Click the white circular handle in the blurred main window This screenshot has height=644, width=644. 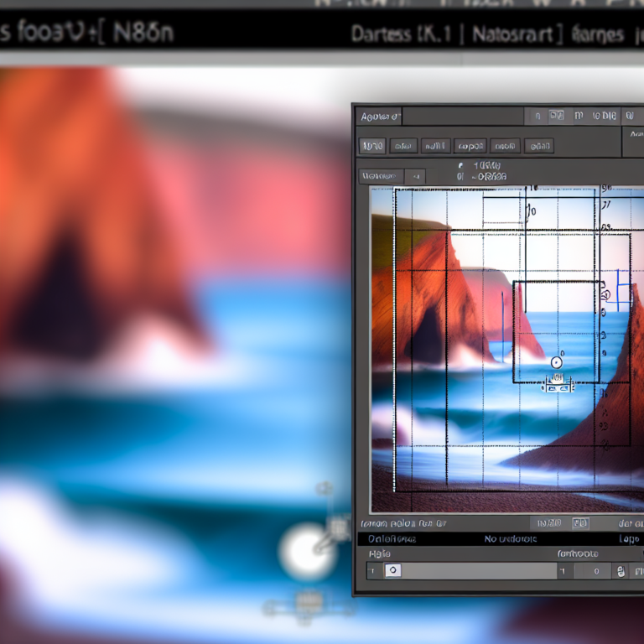(x=306, y=552)
